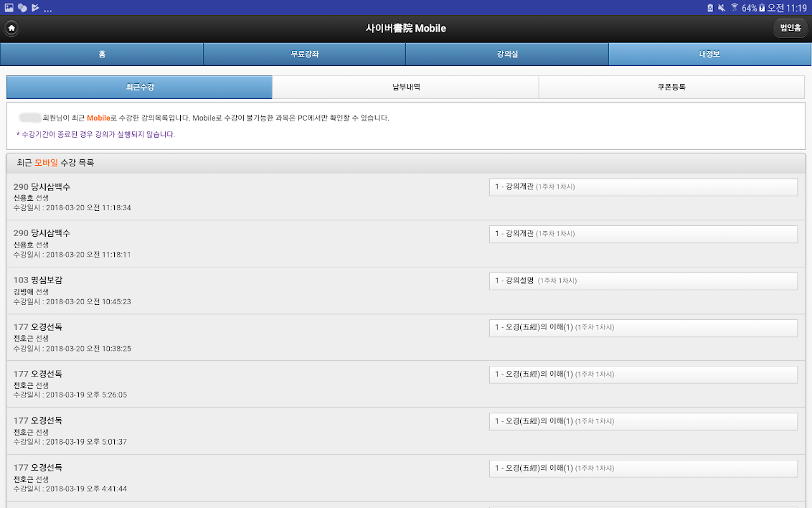
Task: Click timestamp 2018-03-20 오전 10:38:25
Action: (x=88, y=349)
